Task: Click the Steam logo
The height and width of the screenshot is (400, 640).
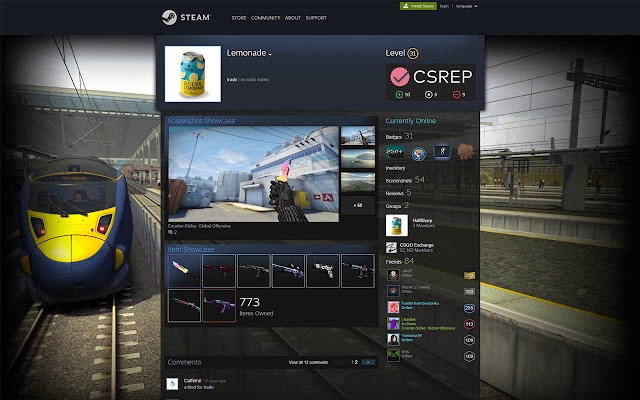Action: [186, 18]
